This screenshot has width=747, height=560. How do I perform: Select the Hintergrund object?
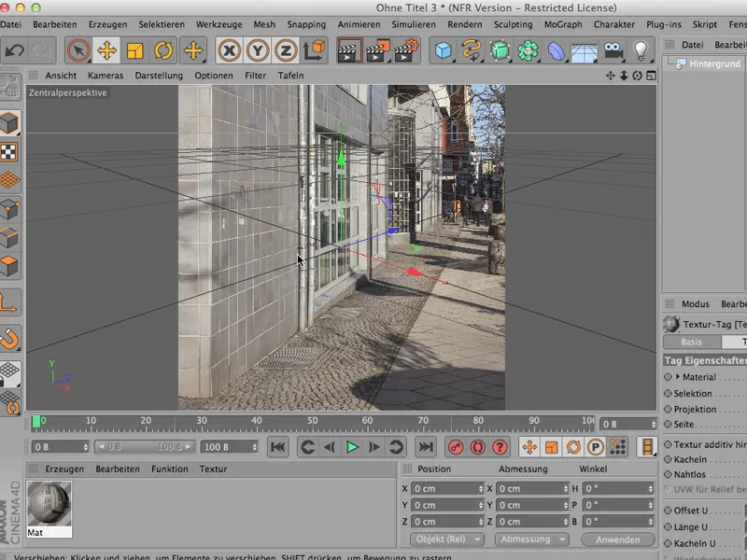click(x=714, y=63)
